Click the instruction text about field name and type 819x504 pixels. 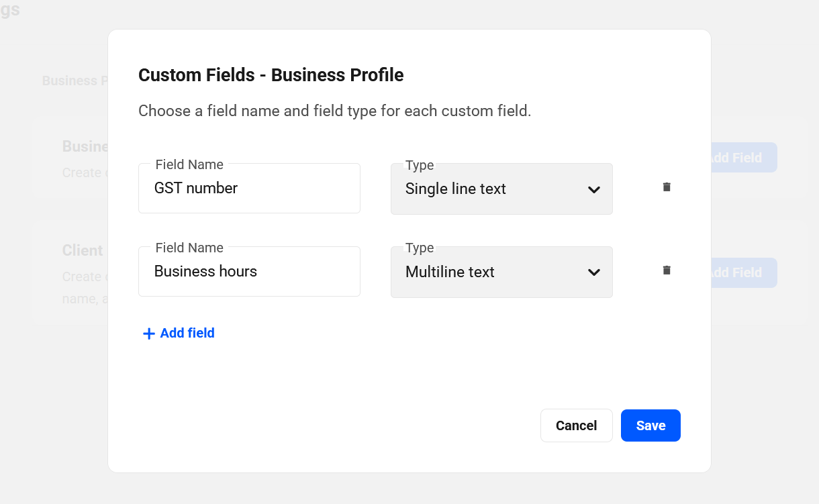point(334,111)
